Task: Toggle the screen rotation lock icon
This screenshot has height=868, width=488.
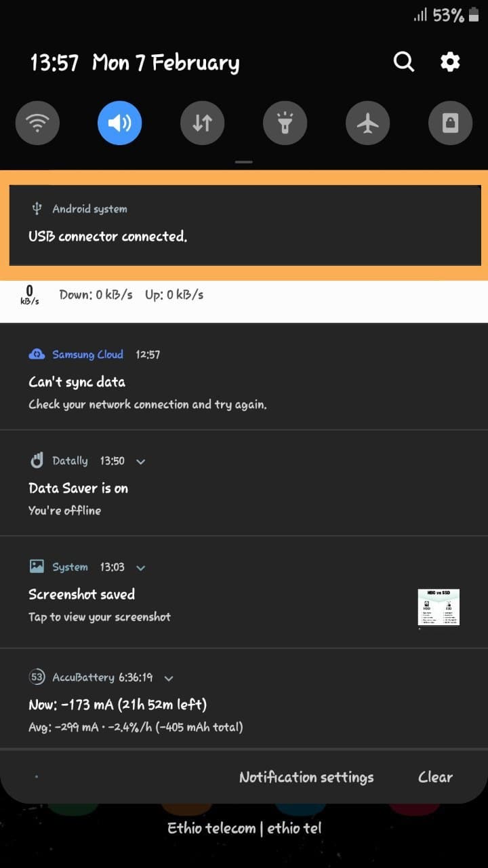Action: click(451, 123)
